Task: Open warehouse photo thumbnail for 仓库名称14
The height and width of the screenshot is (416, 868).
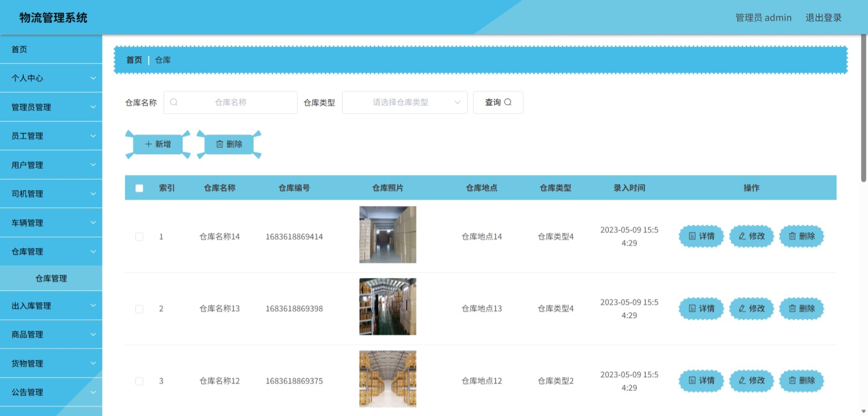Action: point(388,235)
